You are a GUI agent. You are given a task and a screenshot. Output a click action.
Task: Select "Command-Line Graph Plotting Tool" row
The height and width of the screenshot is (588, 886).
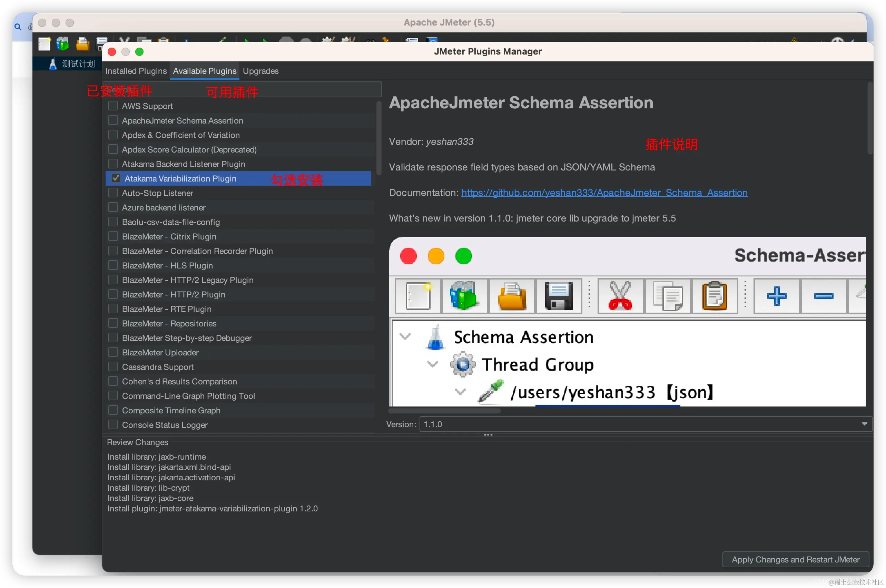click(x=240, y=396)
